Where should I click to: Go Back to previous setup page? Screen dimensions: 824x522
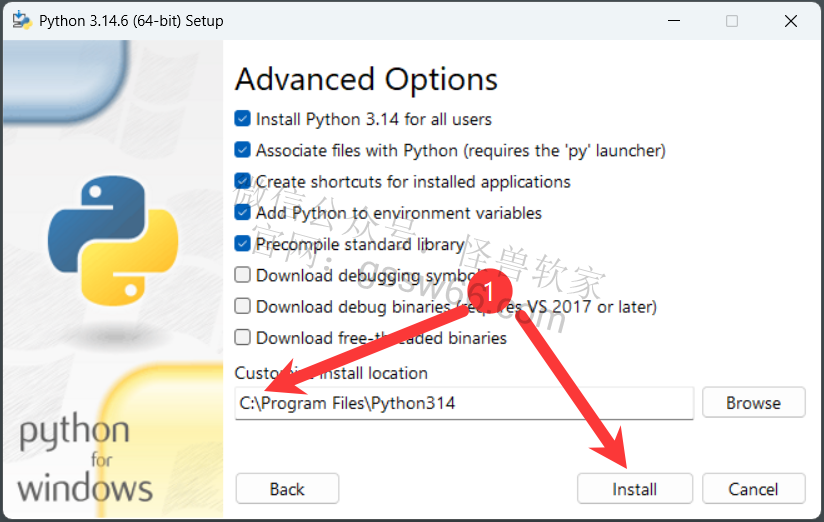[287, 489]
